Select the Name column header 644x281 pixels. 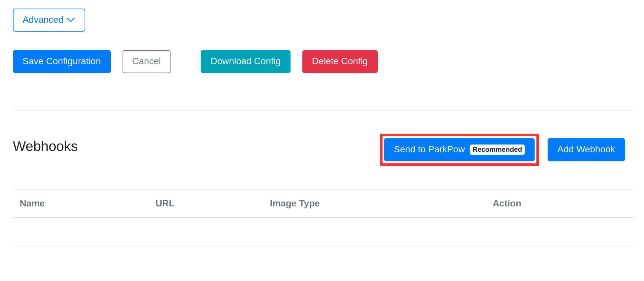[32, 203]
